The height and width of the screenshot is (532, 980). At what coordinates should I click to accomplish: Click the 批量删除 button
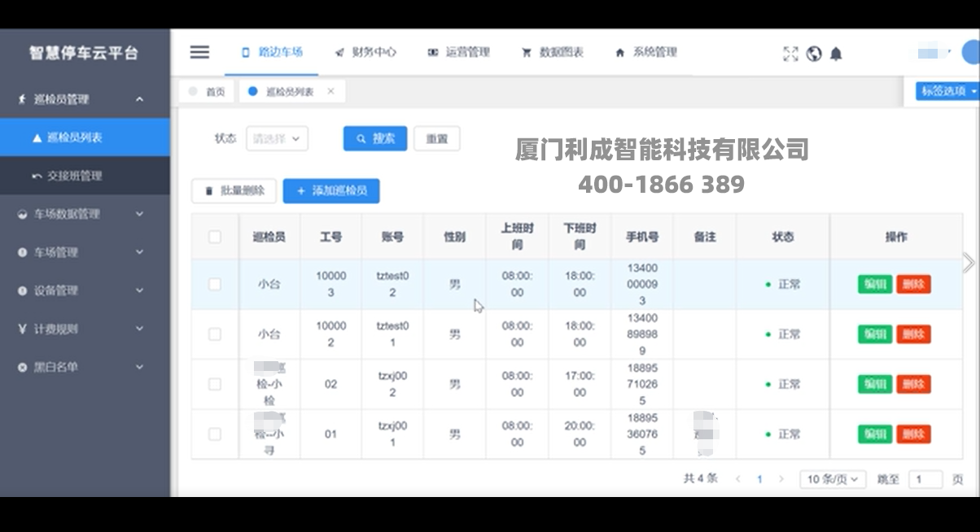(x=234, y=190)
